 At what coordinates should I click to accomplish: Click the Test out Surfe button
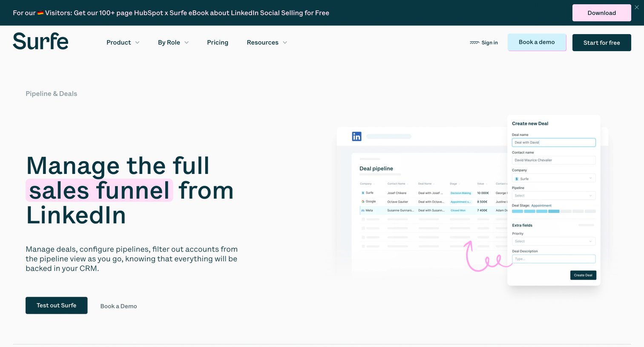click(x=57, y=305)
